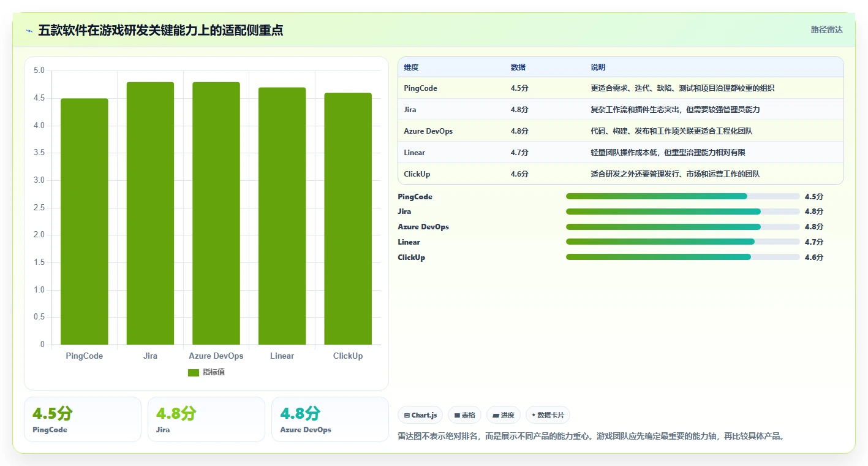Click the 数据卡片 tag
This screenshot has width=868, height=466.
[x=548, y=415]
